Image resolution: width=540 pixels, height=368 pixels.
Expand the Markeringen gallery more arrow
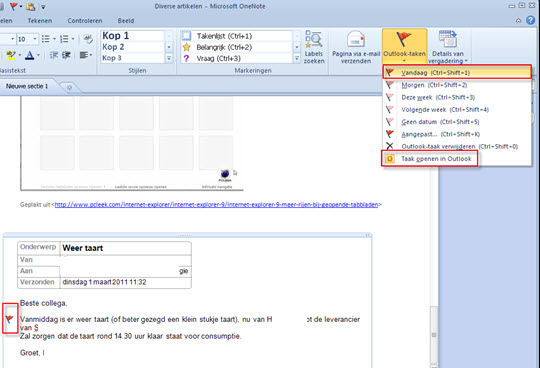click(x=297, y=58)
